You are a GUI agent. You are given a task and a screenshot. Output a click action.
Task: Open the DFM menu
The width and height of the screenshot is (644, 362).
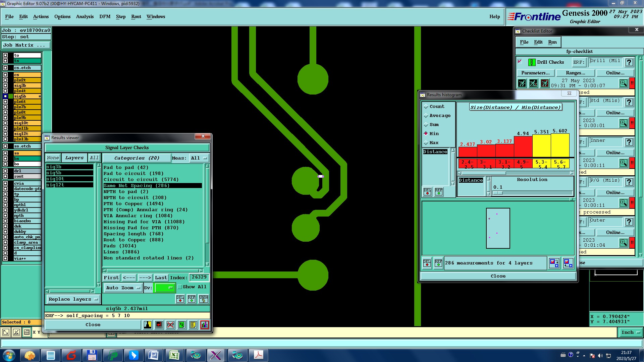coord(105,16)
